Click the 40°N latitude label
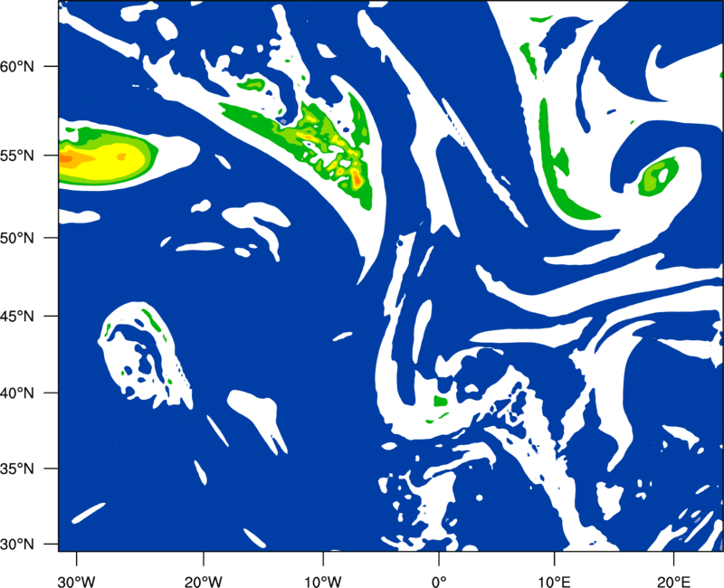Image resolution: width=724 pixels, height=588 pixels. (x=17, y=394)
